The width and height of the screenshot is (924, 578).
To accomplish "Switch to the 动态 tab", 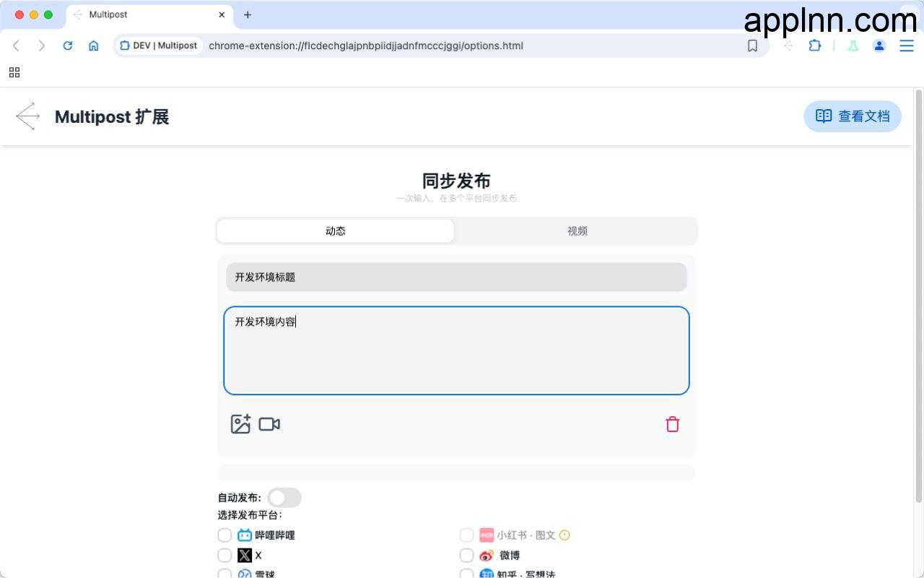I will (336, 231).
